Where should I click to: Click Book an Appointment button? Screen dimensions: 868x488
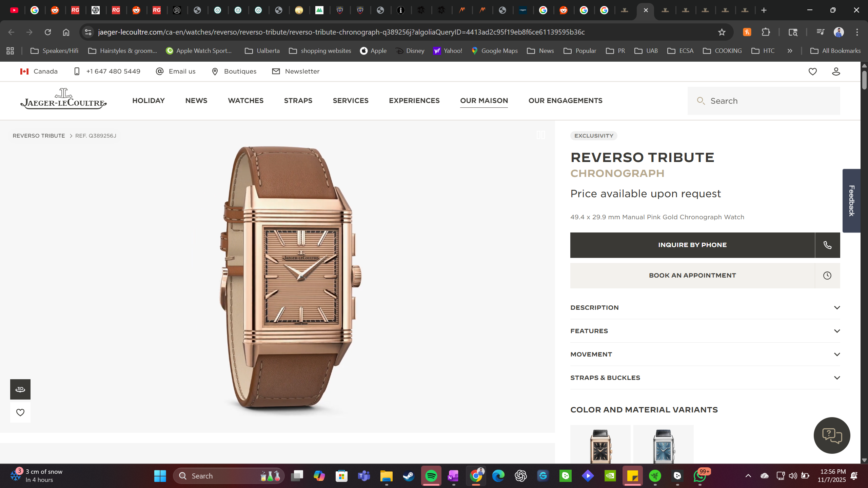(x=692, y=276)
